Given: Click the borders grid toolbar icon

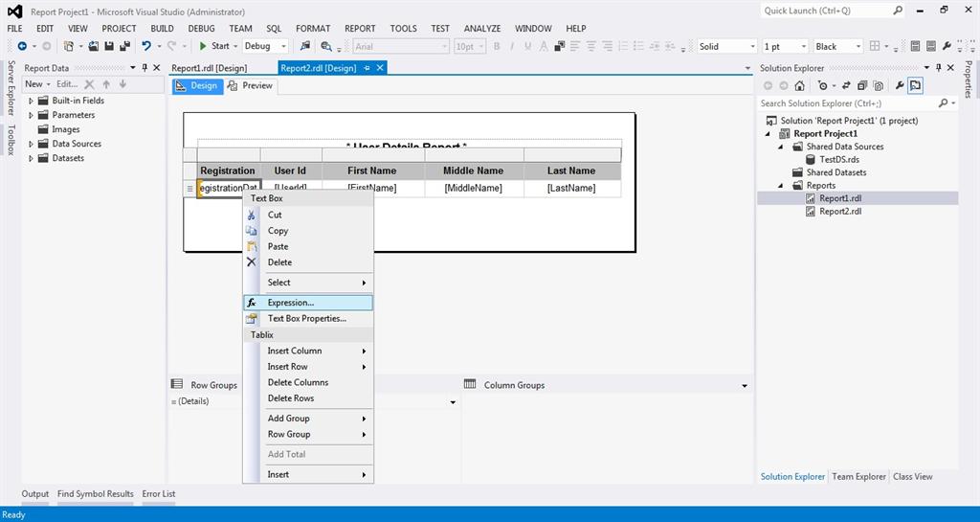Looking at the screenshot, I should pos(875,46).
